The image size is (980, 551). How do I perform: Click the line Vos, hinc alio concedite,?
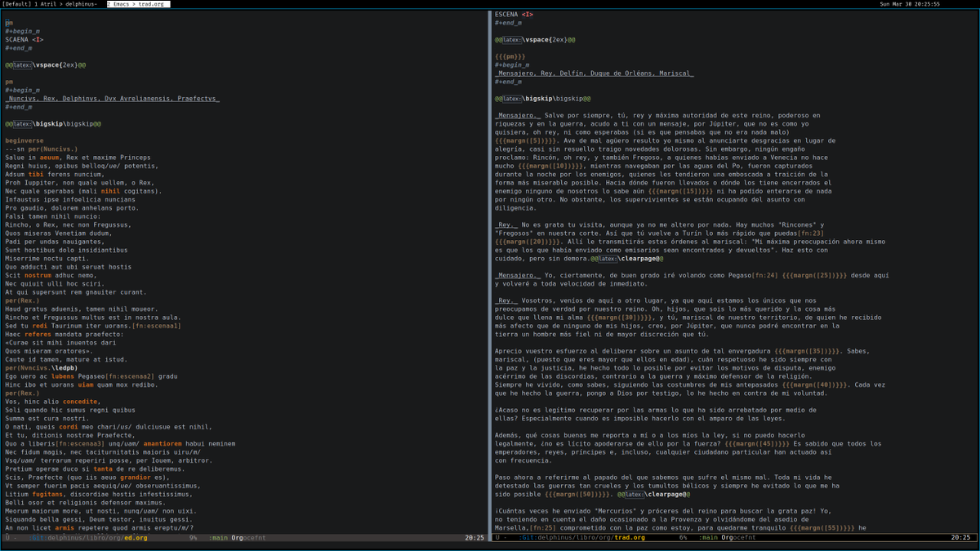tap(53, 402)
